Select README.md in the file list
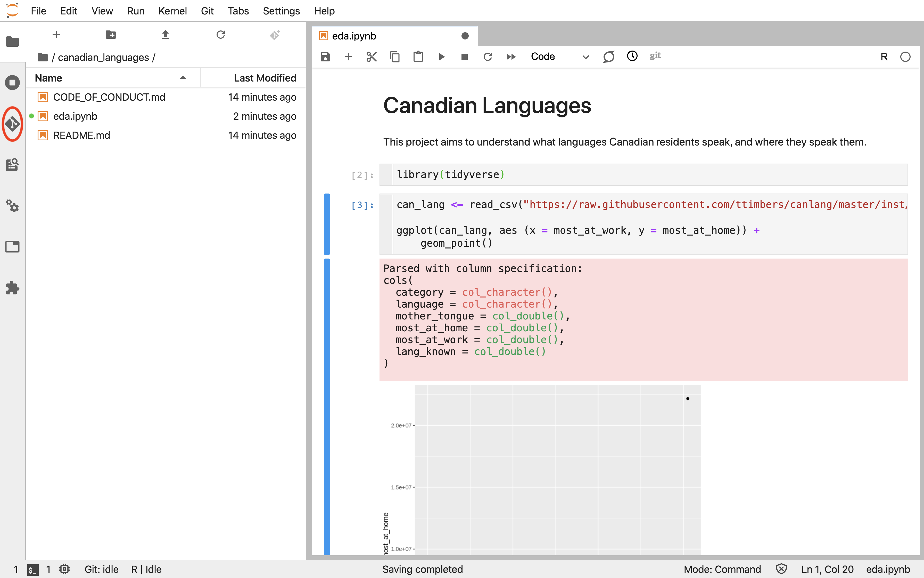924x578 pixels. coord(166,135)
